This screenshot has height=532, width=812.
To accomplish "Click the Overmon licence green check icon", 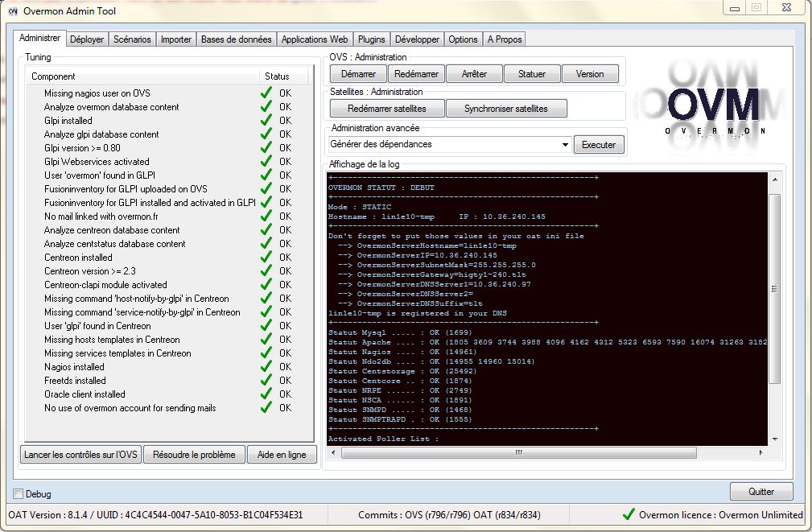I will (629, 514).
